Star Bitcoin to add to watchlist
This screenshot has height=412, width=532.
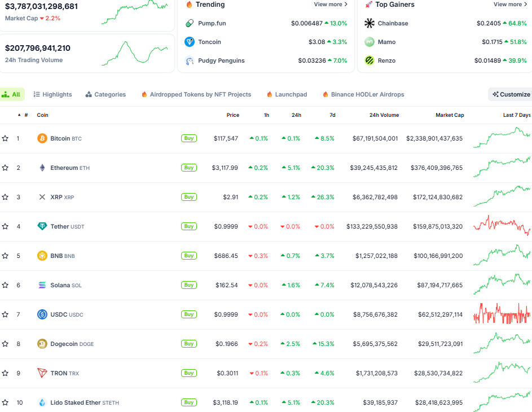pyautogui.click(x=6, y=138)
